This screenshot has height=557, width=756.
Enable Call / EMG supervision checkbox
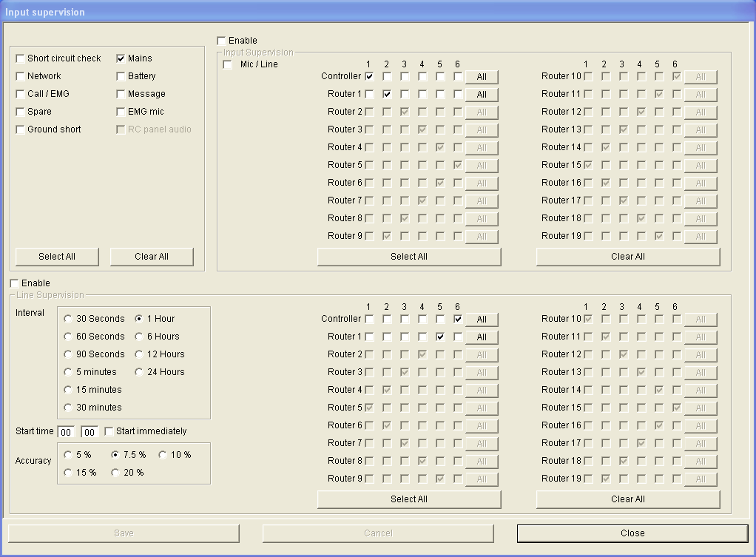click(x=20, y=94)
